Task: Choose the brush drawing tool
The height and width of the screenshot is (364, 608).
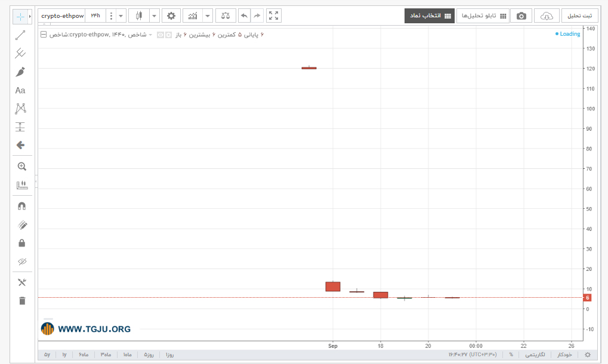Action: (x=20, y=72)
